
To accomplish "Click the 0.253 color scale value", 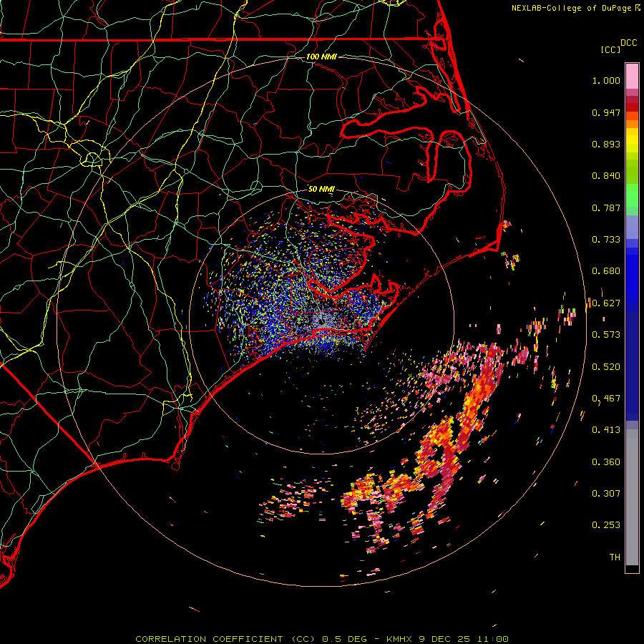I will pyautogui.click(x=606, y=525).
